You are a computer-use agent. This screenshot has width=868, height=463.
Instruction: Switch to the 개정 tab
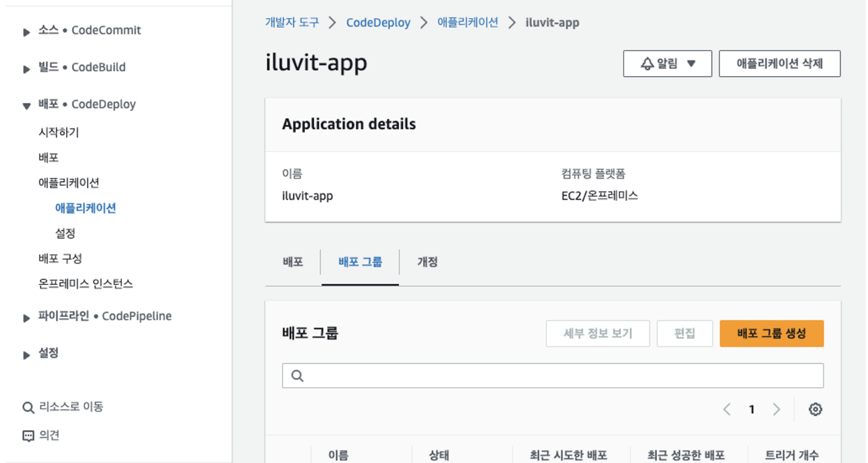point(427,262)
